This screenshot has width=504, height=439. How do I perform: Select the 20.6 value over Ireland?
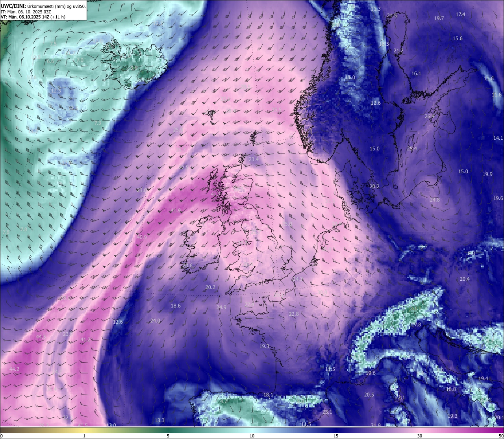click(188, 266)
